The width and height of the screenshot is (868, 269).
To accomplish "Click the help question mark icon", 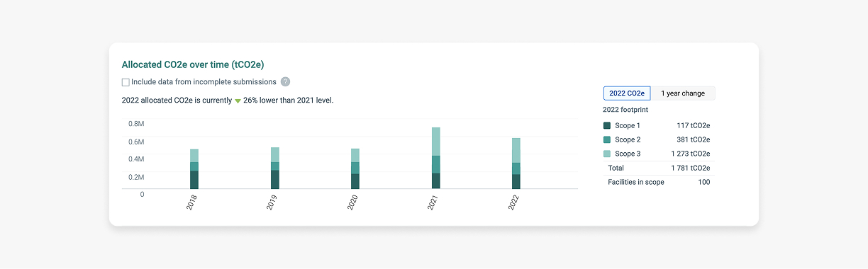I will (285, 82).
